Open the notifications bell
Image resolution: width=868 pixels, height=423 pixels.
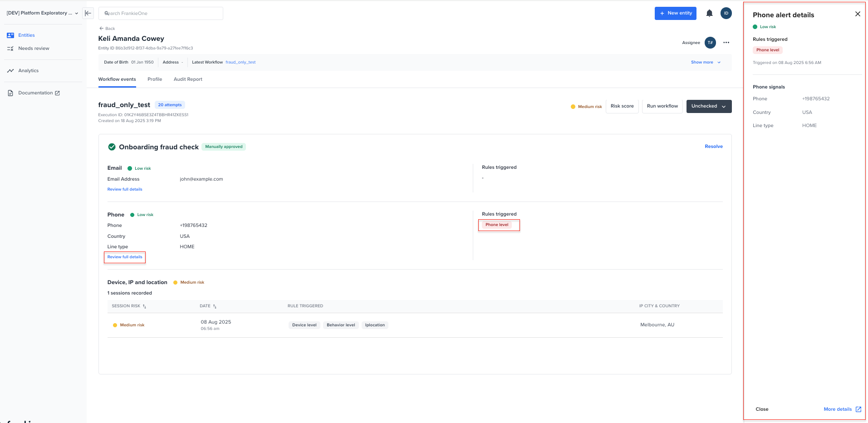(x=709, y=13)
